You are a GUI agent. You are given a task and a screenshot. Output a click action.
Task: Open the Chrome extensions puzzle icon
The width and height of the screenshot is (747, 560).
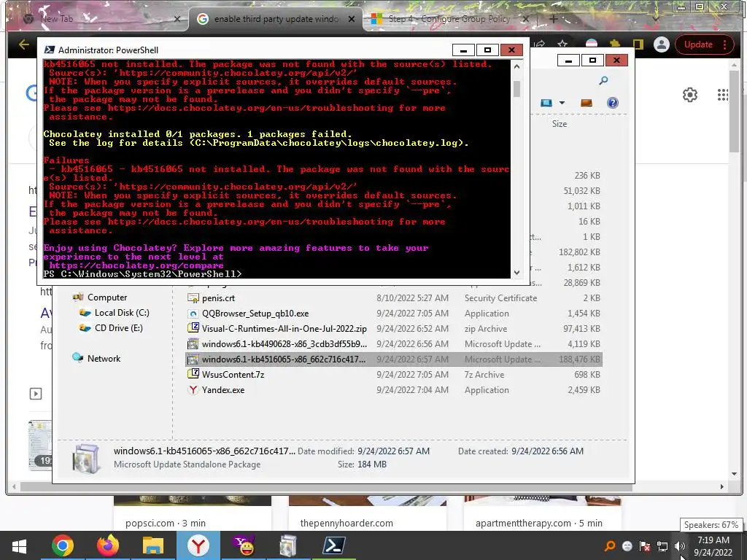(614, 44)
